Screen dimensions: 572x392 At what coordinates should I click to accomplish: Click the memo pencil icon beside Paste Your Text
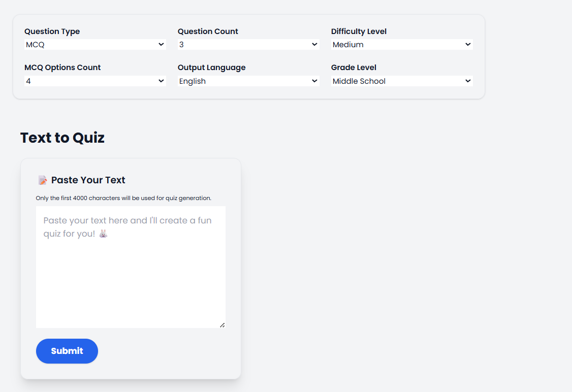tap(43, 180)
